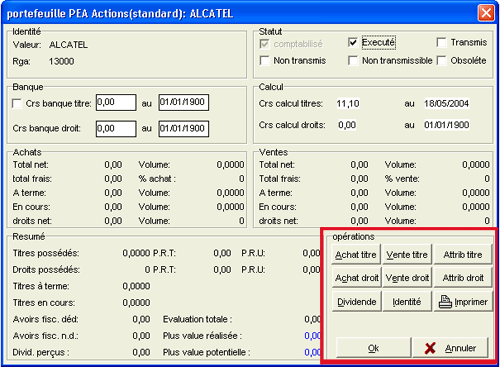Click the Identité button
500x367 pixels.
pos(407,302)
